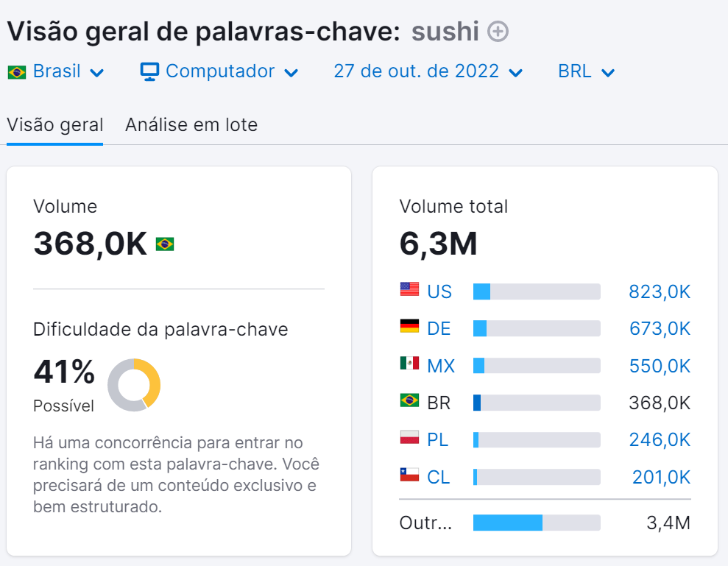The image size is (728, 566).
Task: Switch to the Análise em lote tab
Action: [x=191, y=124]
